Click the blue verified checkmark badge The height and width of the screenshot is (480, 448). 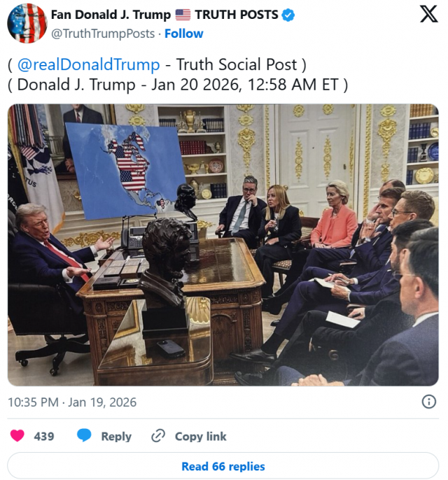click(288, 15)
